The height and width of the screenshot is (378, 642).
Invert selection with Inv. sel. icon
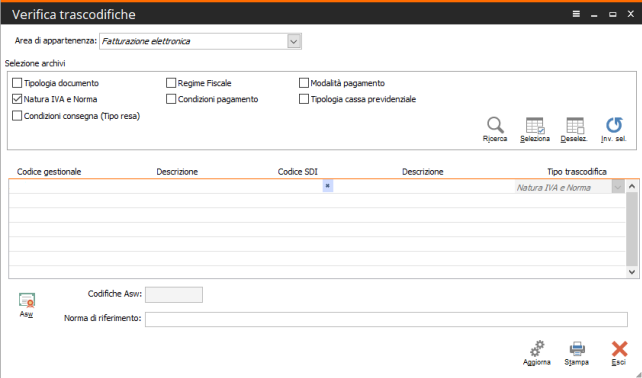[x=614, y=125]
